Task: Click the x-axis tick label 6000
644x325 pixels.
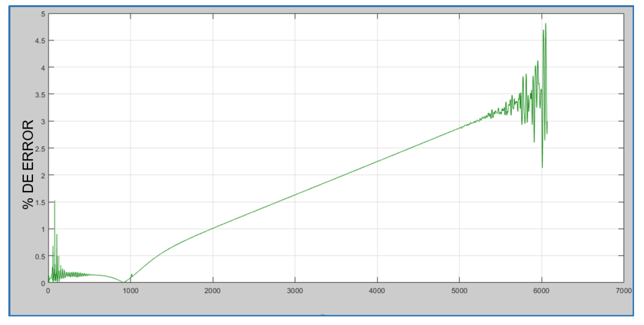Action: 542,291
